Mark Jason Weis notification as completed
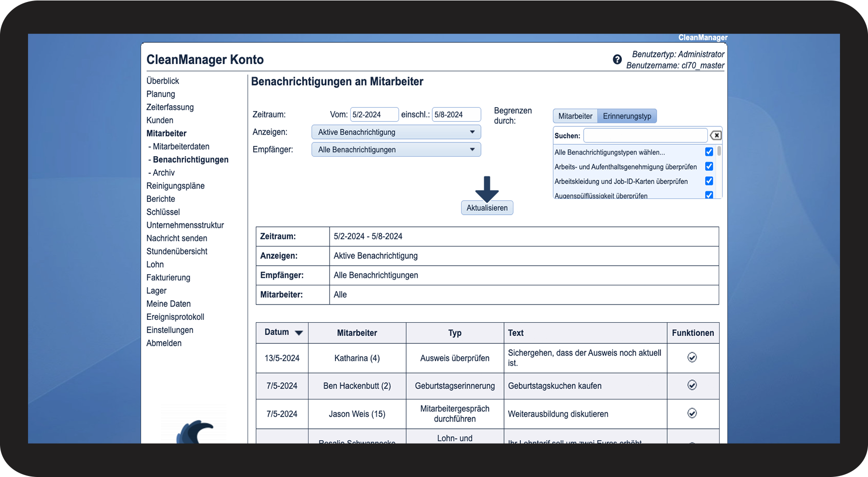Screen dimensions: 868x477 pos(692,413)
